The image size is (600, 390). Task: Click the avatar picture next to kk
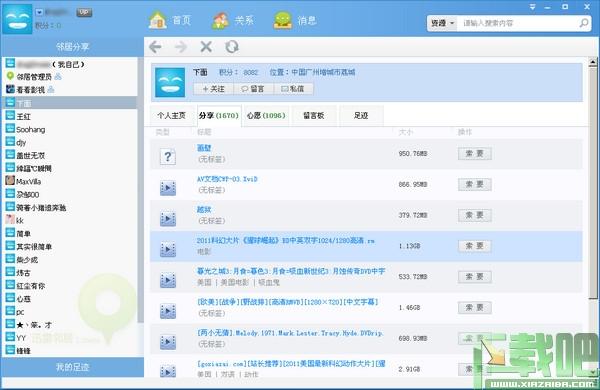pyautogui.click(x=10, y=220)
